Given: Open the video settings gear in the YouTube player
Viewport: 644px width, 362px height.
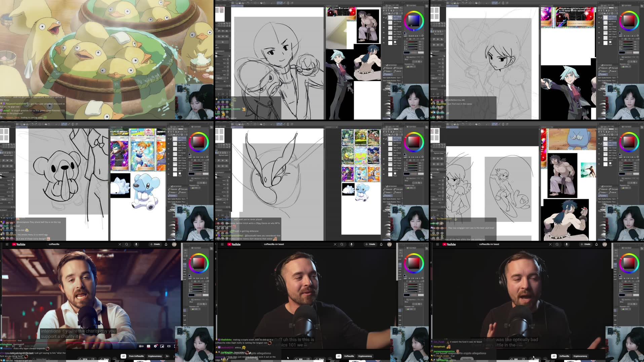Looking at the screenshot, I should 155,346.
